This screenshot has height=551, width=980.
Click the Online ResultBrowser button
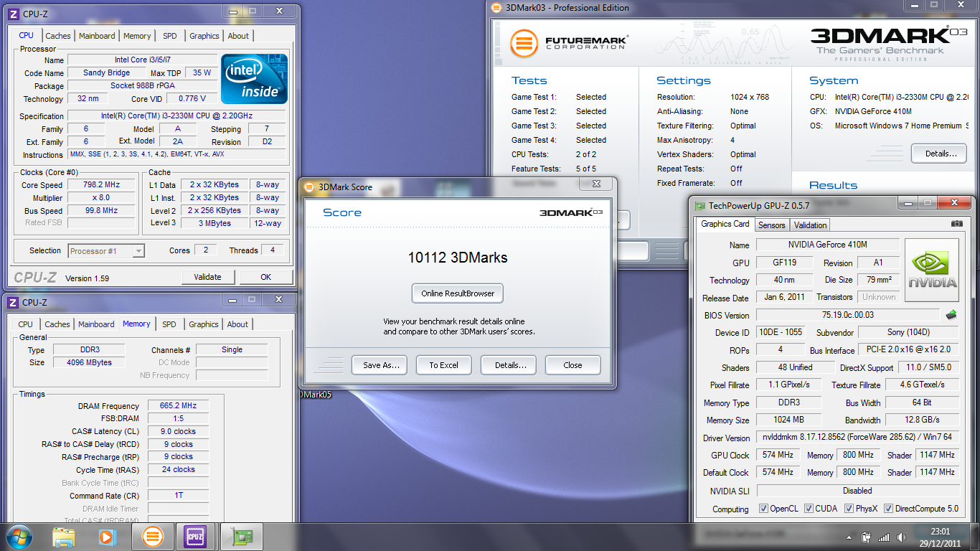click(x=458, y=293)
